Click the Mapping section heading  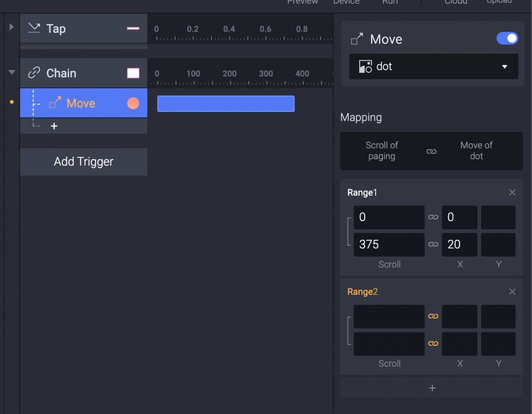click(361, 118)
